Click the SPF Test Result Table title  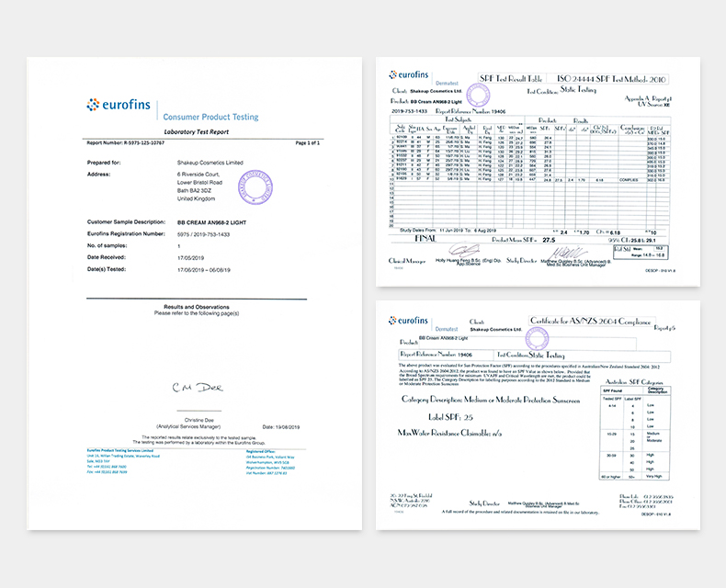(511, 79)
